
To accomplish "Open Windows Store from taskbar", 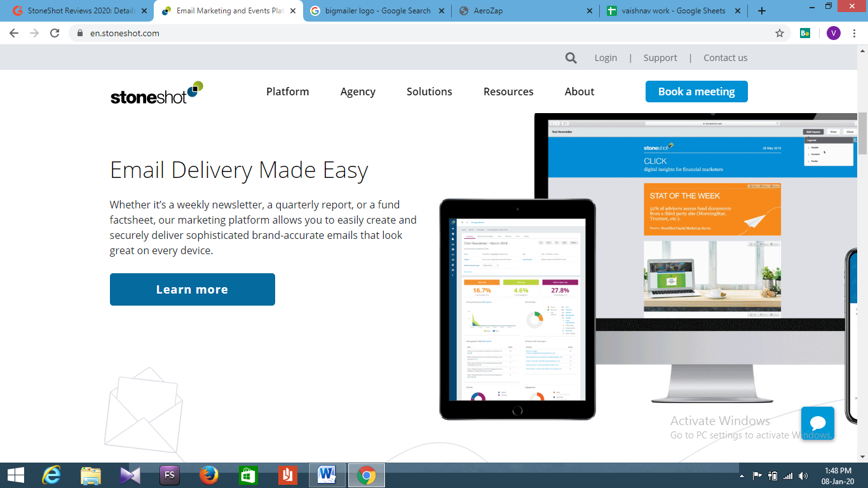I will 248,475.
